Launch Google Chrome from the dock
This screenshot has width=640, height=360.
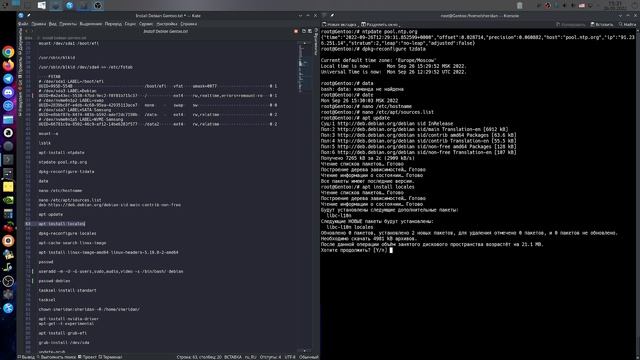(8, 52)
